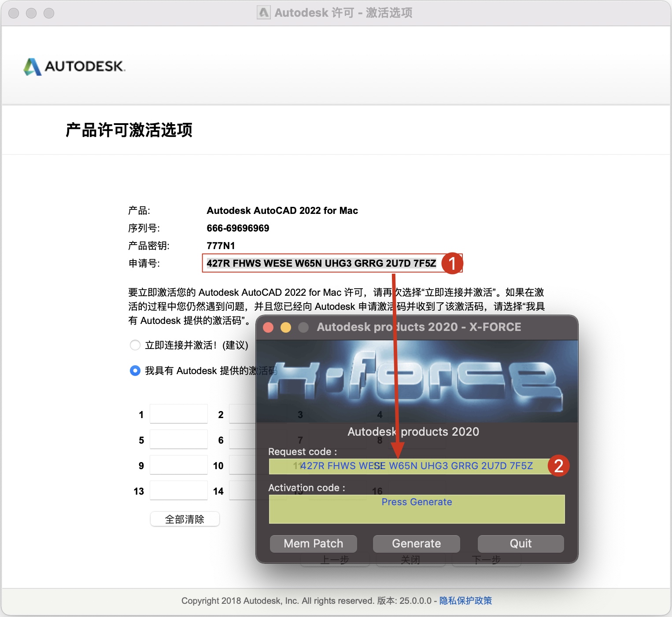The image size is (672, 617).
Task: Click the X-FORCE banner image
Action: [x=417, y=381]
